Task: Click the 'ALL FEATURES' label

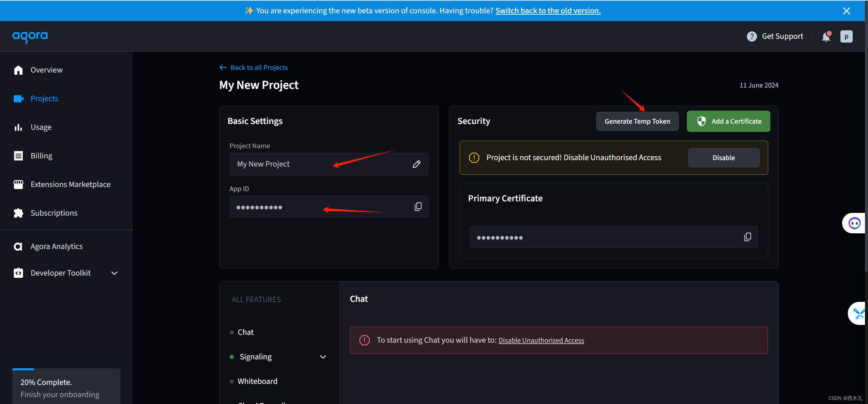Action: pyautogui.click(x=256, y=299)
